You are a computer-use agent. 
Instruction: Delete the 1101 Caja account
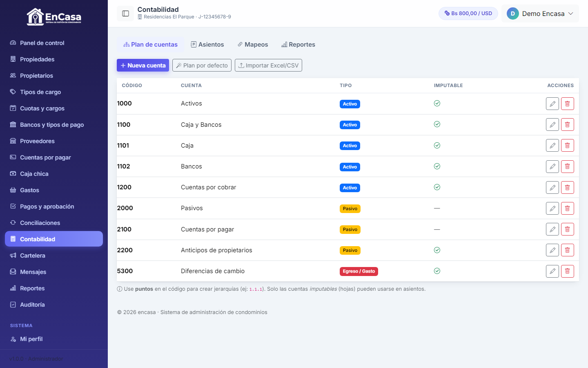pyautogui.click(x=568, y=146)
